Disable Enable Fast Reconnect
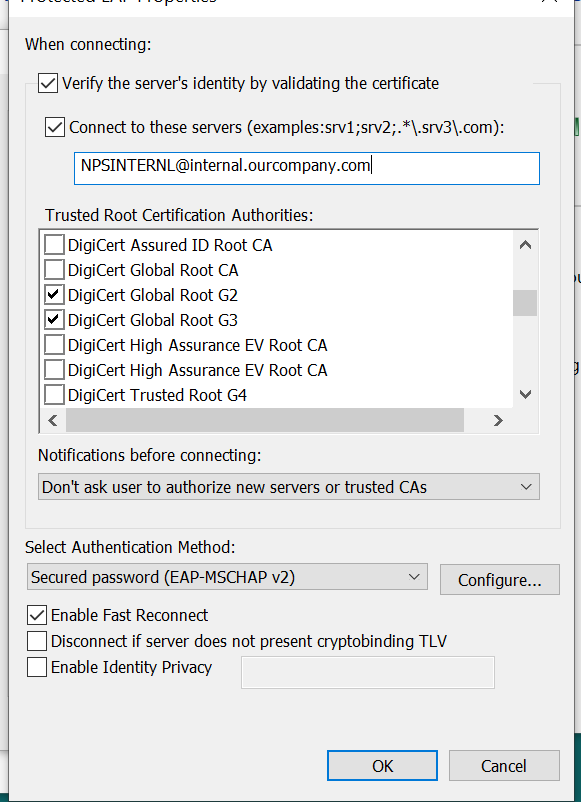Image resolution: width=581 pixels, height=802 pixels. click(37, 615)
